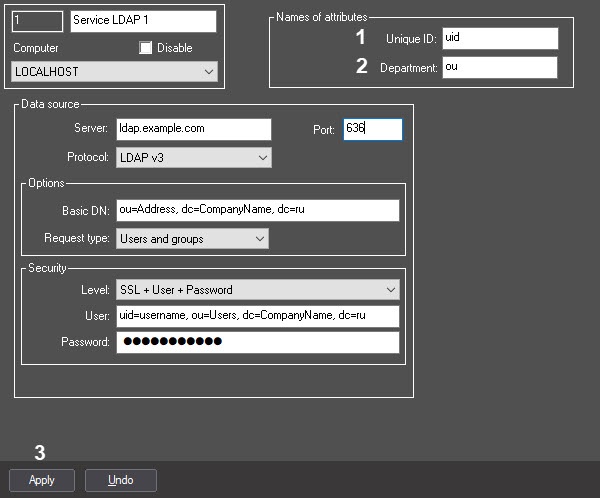The height and width of the screenshot is (498, 600).
Task: Click the Level: label
Action: [95, 290]
